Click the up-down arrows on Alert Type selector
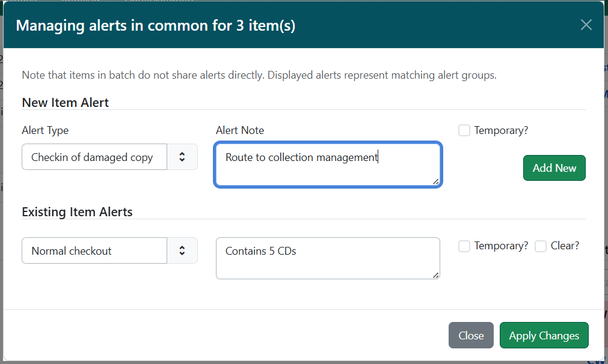Image resolution: width=608 pixels, height=364 pixels. (182, 157)
